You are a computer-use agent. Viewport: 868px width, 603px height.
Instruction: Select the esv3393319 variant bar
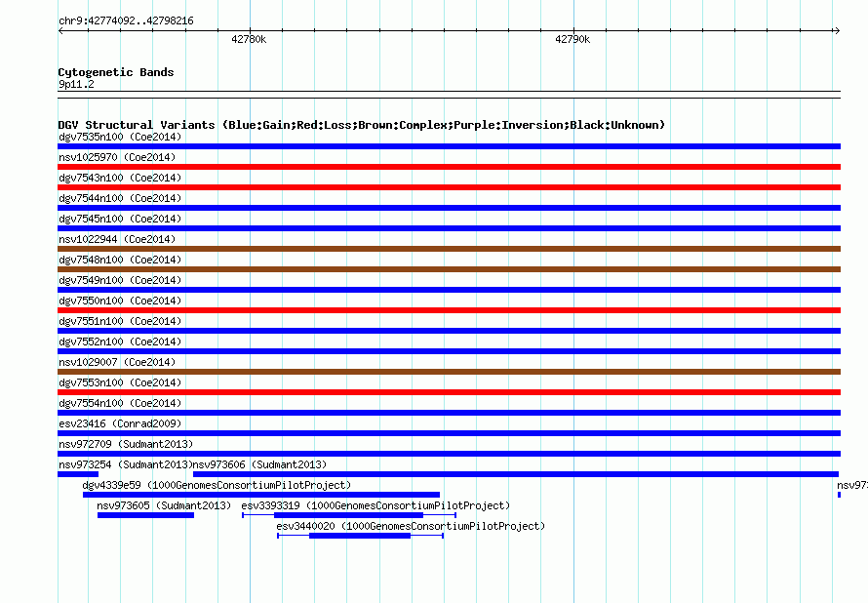(x=349, y=515)
